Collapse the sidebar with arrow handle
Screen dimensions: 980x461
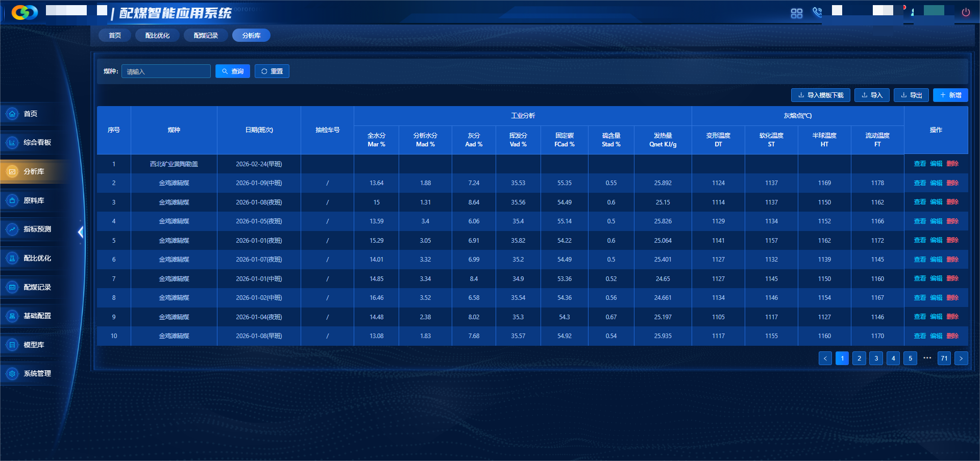coord(80,233)
